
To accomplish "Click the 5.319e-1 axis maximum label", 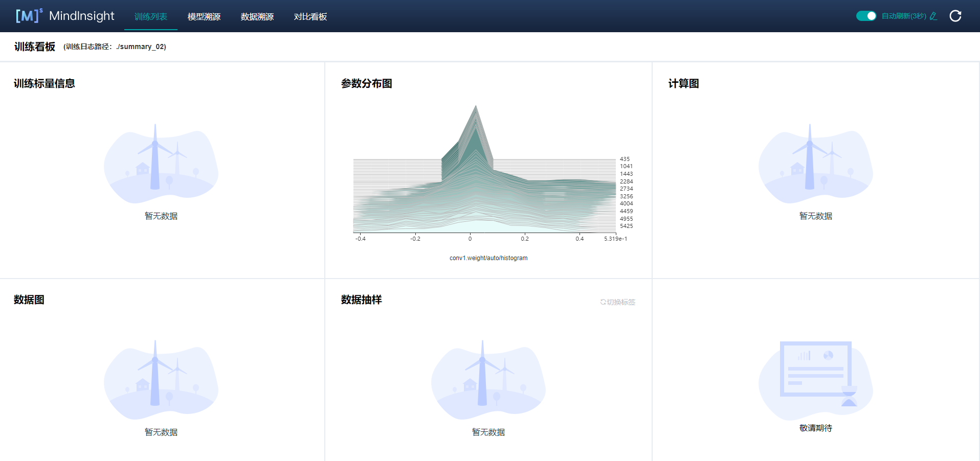I will click(x=615, y=239).
